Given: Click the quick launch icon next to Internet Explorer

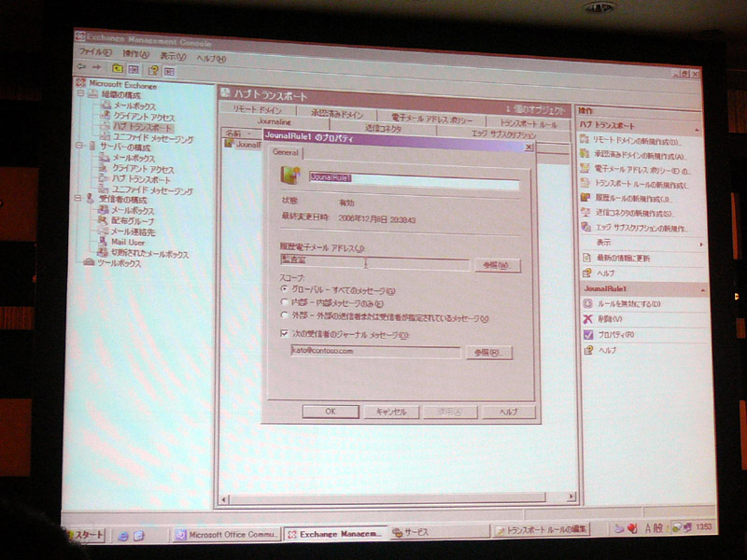Looking at the screenshot, I should pos(138,536).
